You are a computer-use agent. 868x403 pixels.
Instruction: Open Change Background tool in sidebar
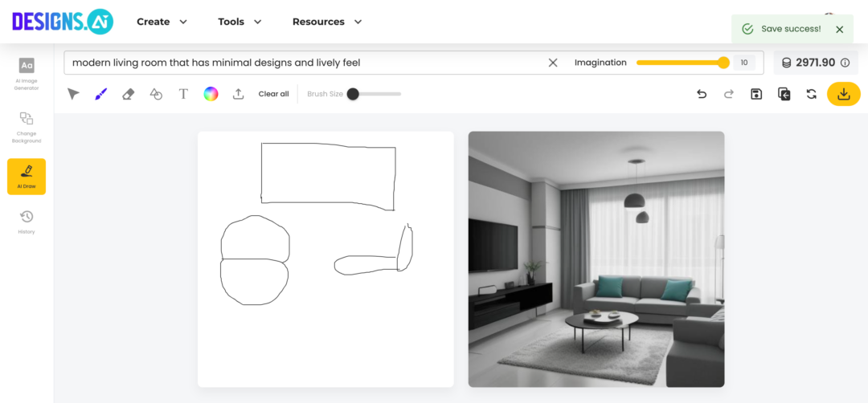(x=27, y=127)
